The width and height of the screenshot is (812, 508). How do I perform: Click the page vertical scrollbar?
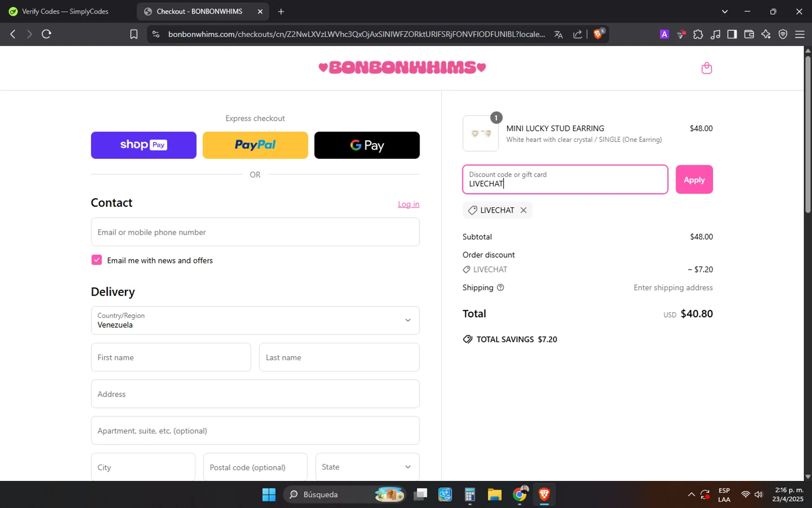(x=808, y=134)
